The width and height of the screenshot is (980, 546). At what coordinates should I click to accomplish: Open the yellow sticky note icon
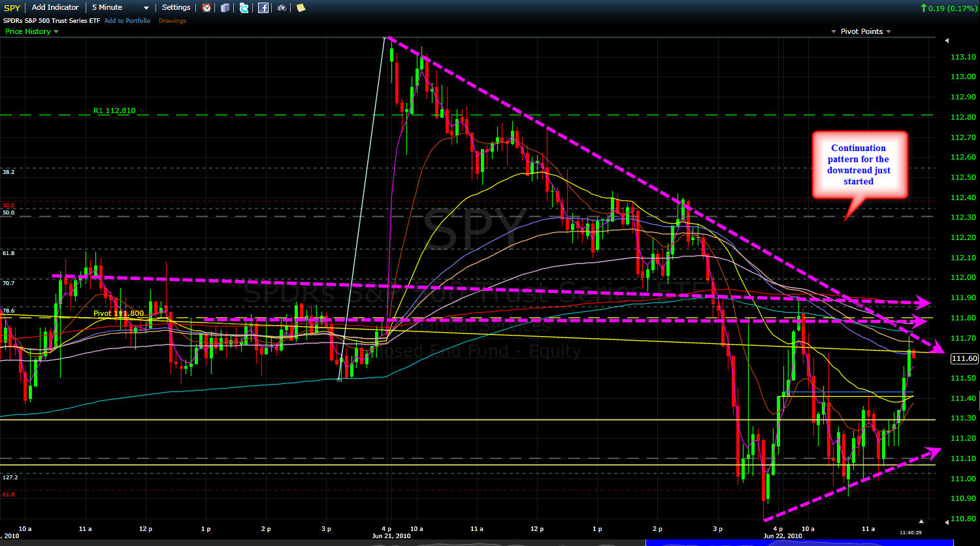click(301, 8)
